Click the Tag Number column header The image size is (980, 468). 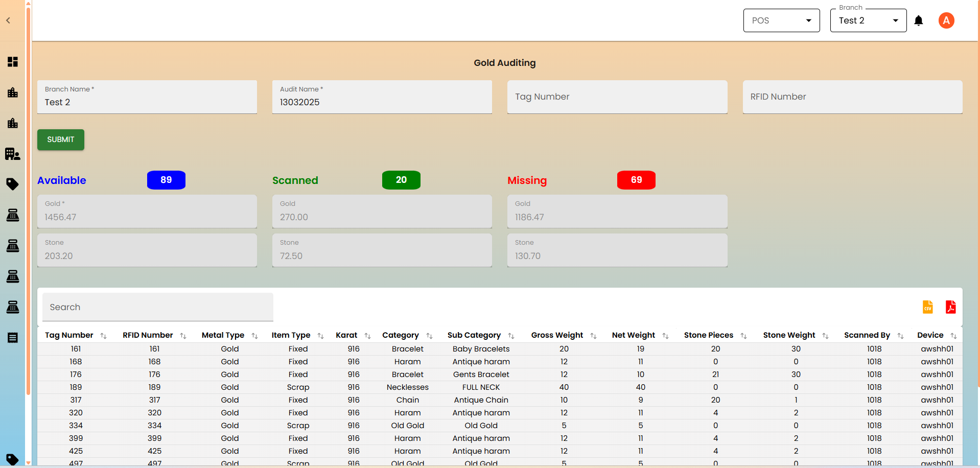(x=69, y=335)
